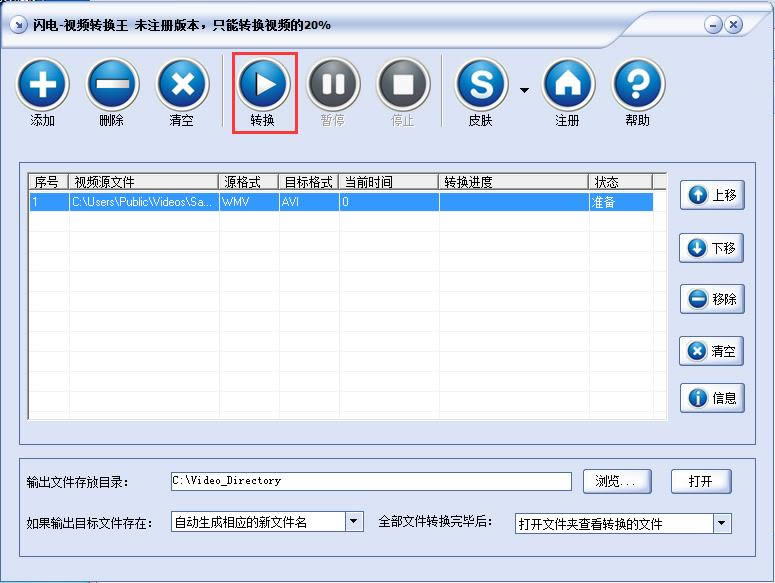Click the 序号 column header
775x583 pixels.
click(48, 182)
